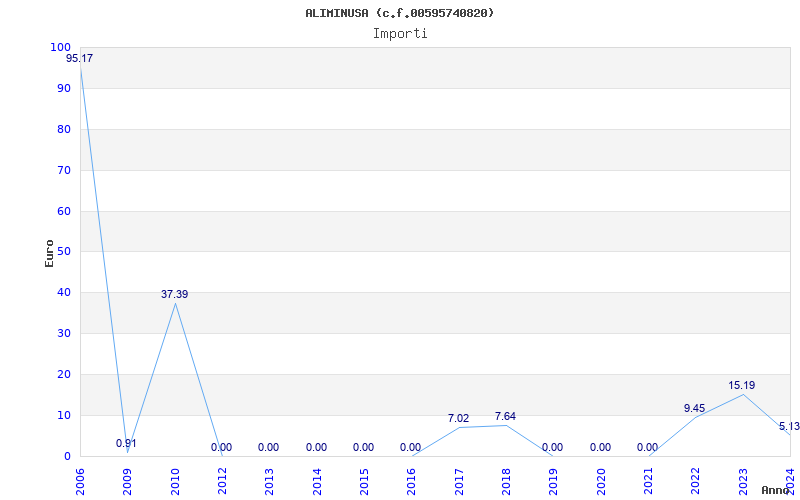Click the 0.00 data label for year 2016

tap(410, 447)
